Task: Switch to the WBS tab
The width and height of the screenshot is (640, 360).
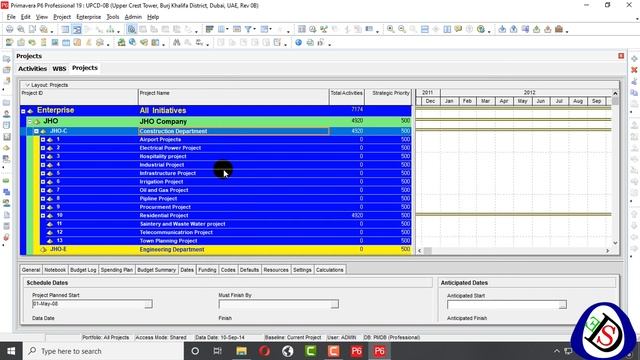Action: pos(59,69)
